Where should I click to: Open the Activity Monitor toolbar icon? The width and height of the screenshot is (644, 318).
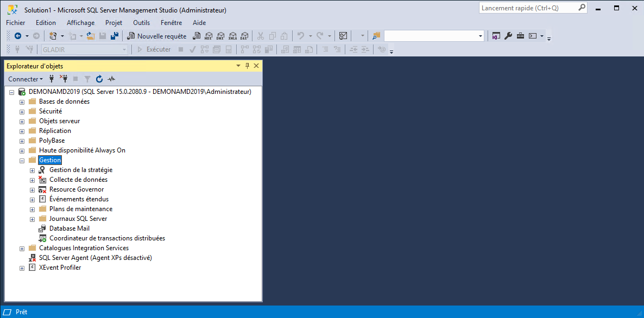click(x=343, y=36)
